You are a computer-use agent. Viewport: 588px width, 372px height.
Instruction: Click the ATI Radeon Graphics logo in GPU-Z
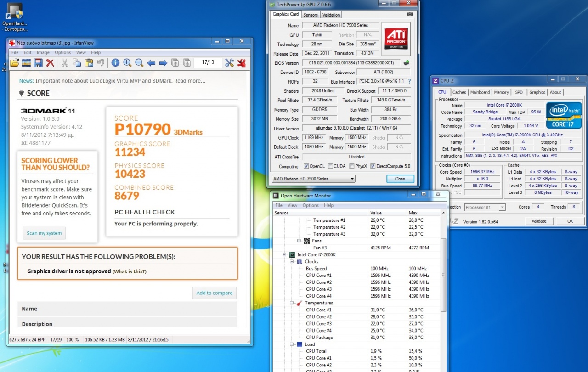[396, 38]
